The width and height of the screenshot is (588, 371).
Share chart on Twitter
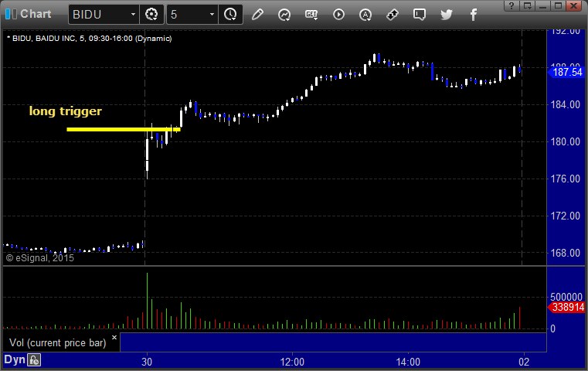[x=447, y=15]
